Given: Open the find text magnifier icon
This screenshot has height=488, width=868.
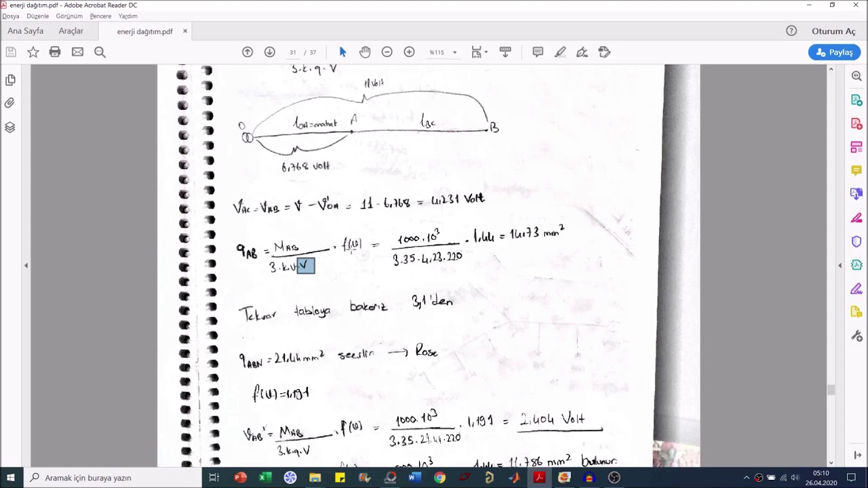Looking at the screenshot, I should [x=100, y=52].
